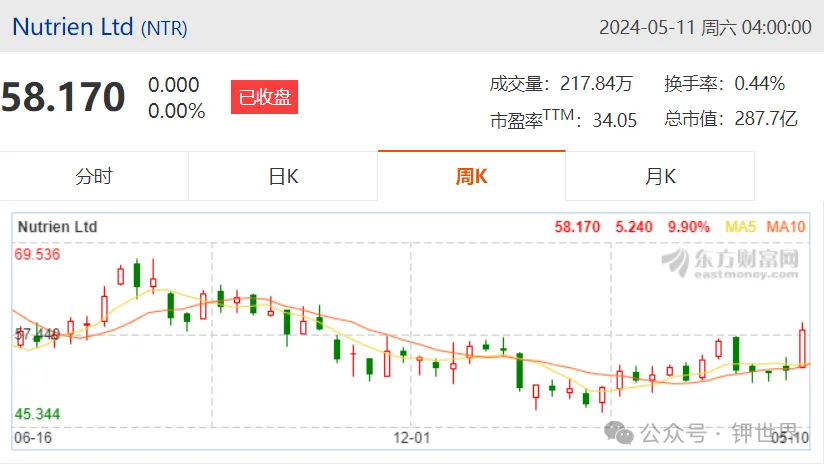Click the 58.170 current price figure
825x466 pixels.
[63, 97]
